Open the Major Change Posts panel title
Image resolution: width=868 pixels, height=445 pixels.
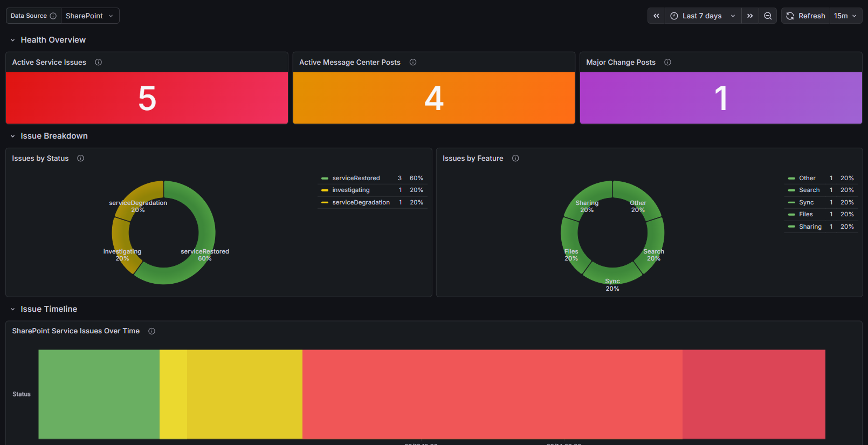[x=621, y=62]
